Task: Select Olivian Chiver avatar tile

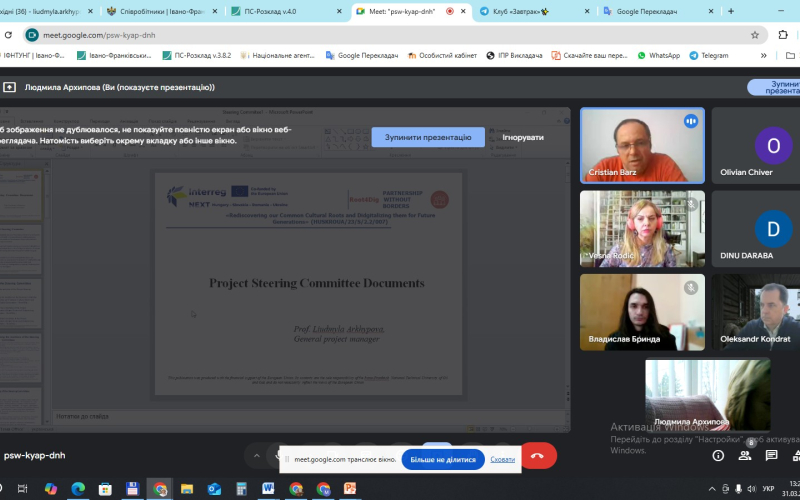Action: tap(756, 145)
